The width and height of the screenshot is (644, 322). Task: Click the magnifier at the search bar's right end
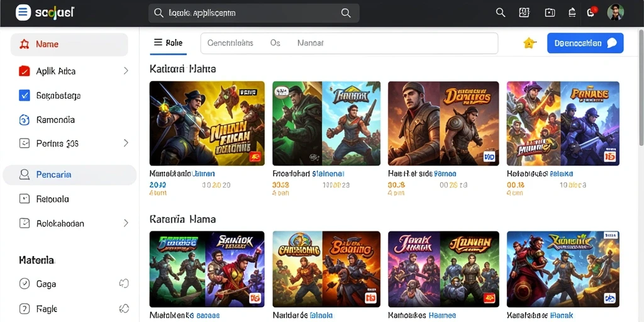(346, 13)
